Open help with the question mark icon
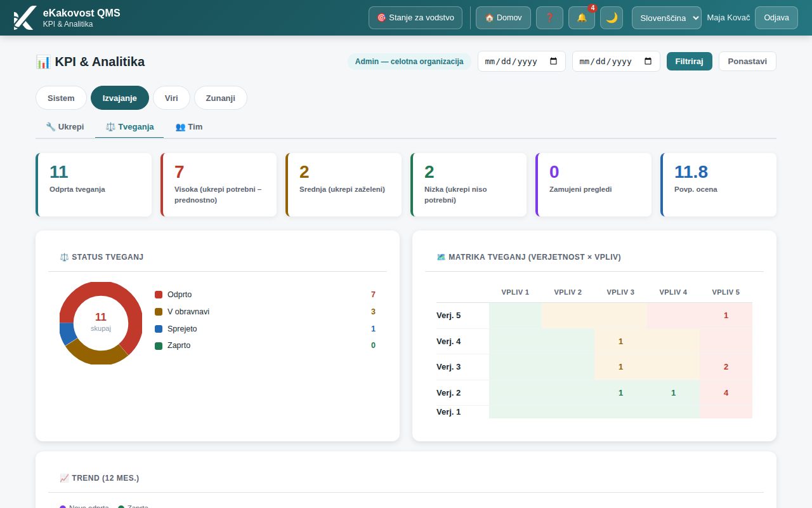The width and height of the screenshot is (812, 508). coord(549,18)
